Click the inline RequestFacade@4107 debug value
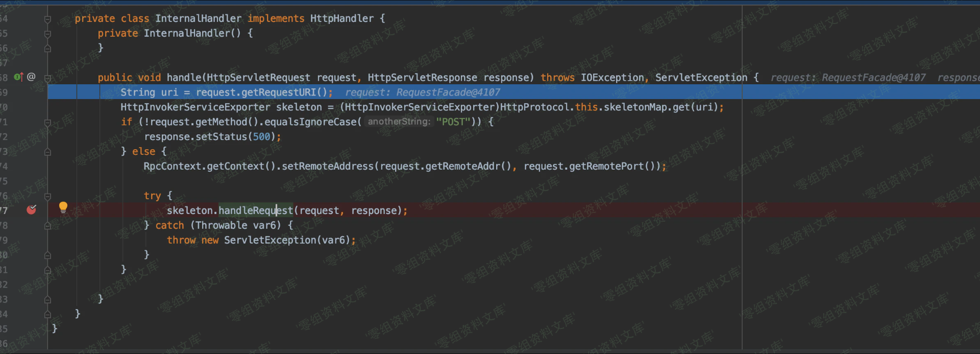This screenshot has width=980, height=354. coord(448,92)
